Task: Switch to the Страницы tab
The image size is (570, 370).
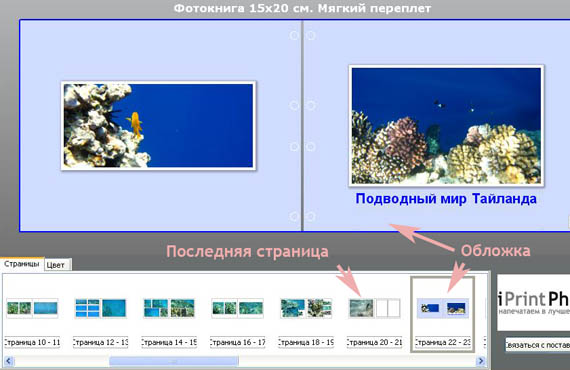Action: (22, 264)
